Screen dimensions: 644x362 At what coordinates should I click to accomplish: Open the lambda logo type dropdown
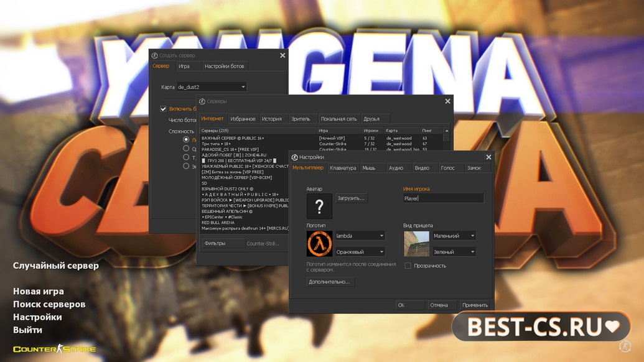tap(360, 236)
